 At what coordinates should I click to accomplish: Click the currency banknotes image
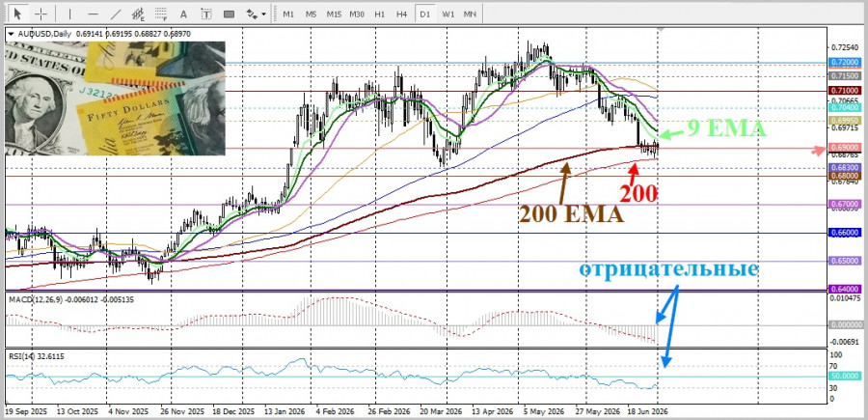(115, 98)
